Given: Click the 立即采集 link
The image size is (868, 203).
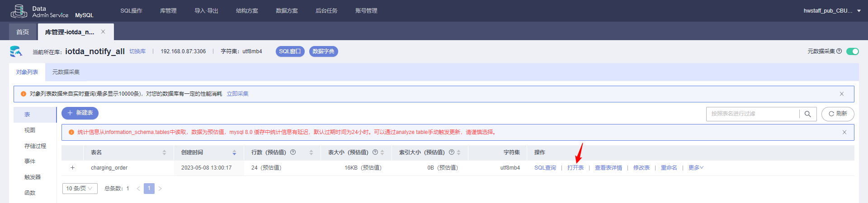Looking at the screenshot, I should (x=238, y=94).
